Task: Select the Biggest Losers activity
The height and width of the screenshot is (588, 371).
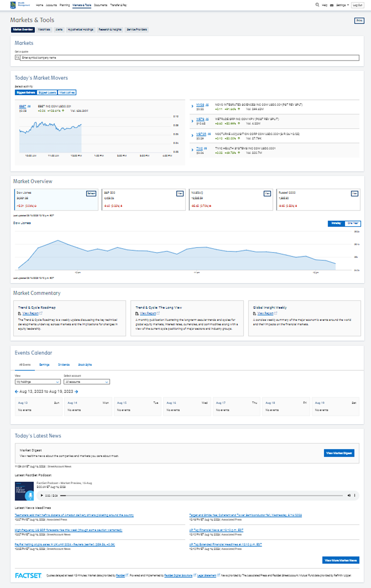Action: (47, 93)
